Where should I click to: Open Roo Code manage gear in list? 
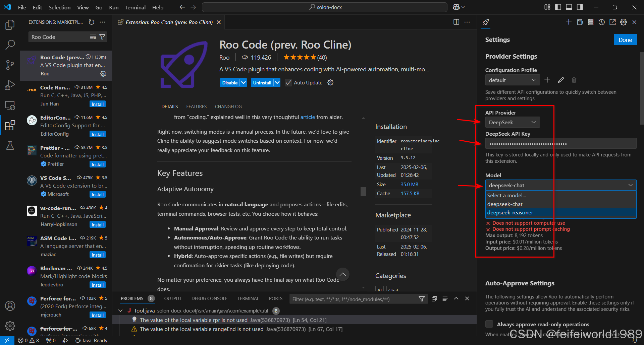[x=103, y=73]
